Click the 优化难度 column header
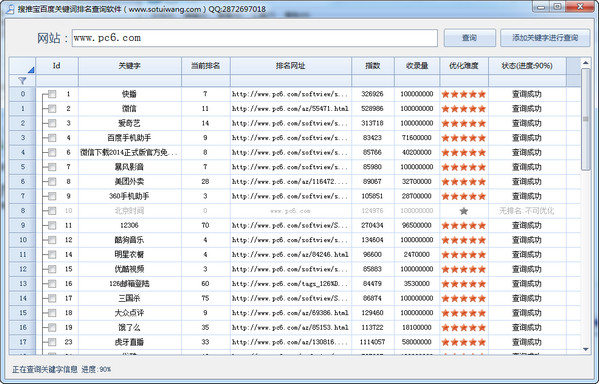Image resolution: width=599 pixels, height=384 pixels. 464,66
